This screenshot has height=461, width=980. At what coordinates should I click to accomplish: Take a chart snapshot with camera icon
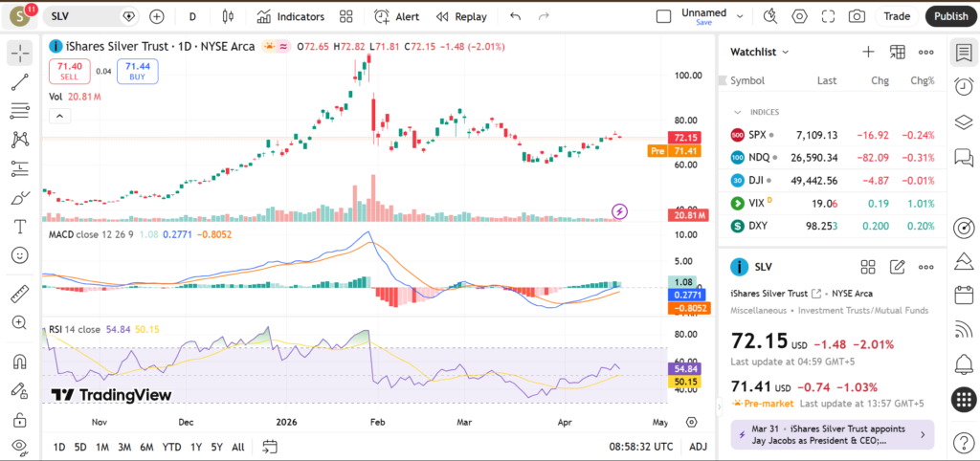857,16
